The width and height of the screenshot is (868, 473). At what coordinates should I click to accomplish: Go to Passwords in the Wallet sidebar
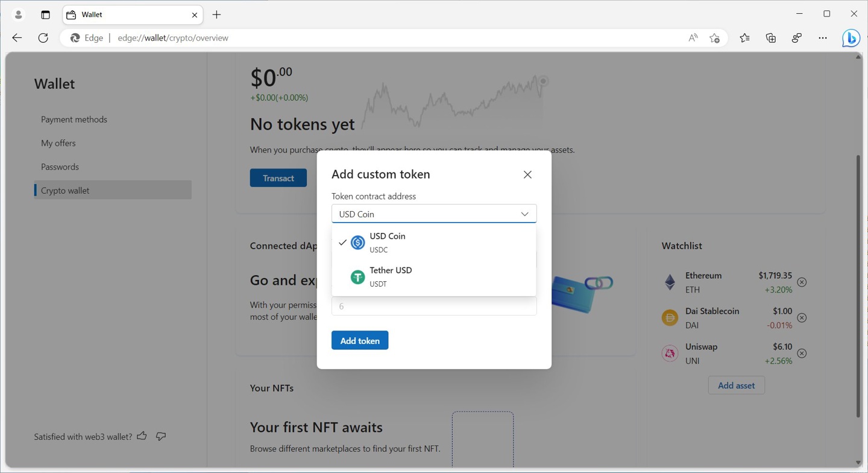point(60,167)
